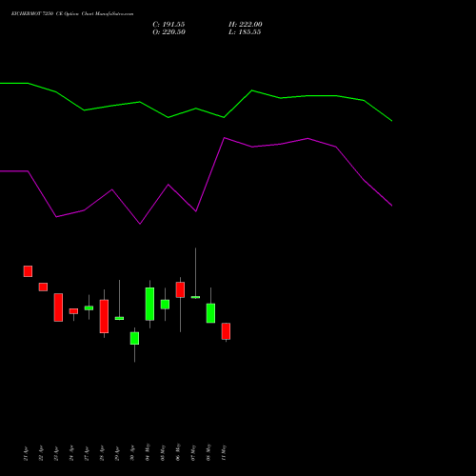Click the low price value L: 185.55
Image resolution: width=476 pixels, height=476 pixels.
(245, 32)
